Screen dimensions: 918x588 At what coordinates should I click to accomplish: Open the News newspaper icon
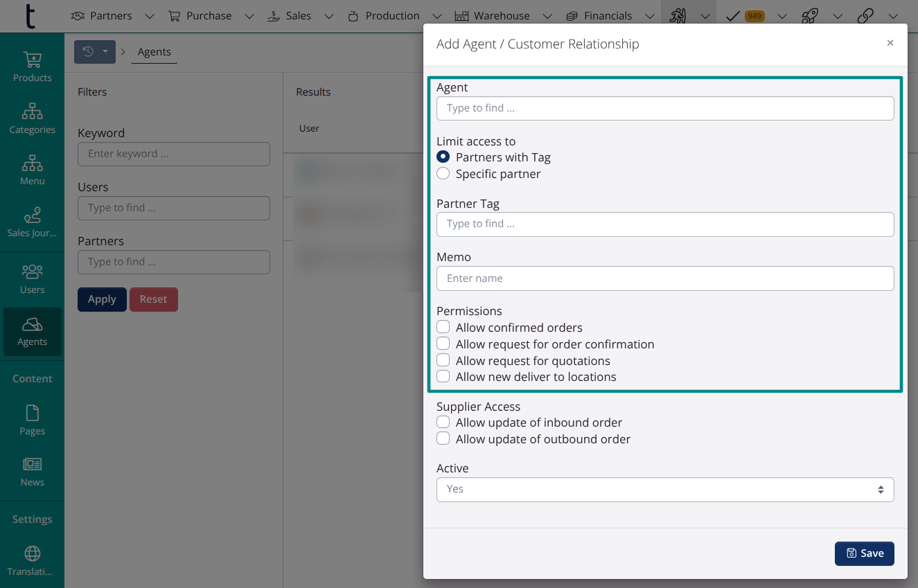click(32, 465)
